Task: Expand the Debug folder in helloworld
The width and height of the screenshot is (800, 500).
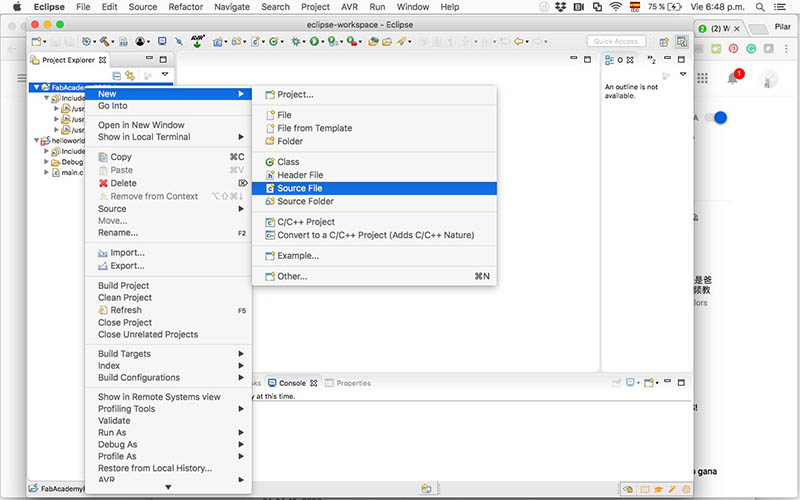Action: [x=46, y=162]
